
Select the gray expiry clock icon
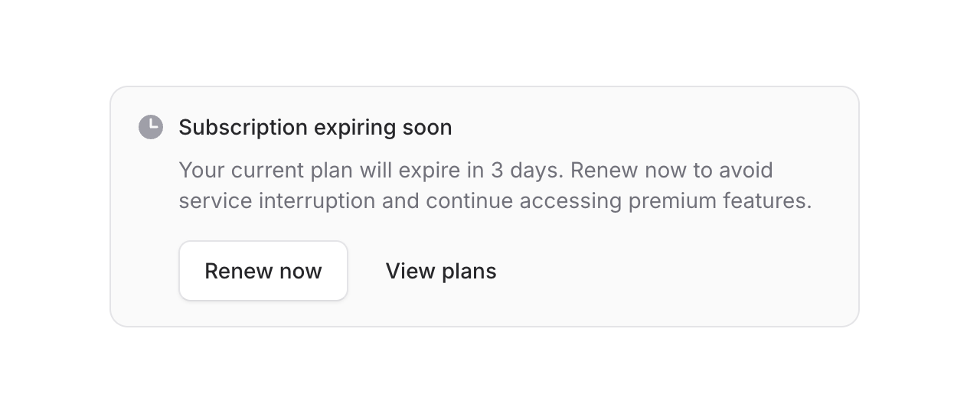[151, 127]
